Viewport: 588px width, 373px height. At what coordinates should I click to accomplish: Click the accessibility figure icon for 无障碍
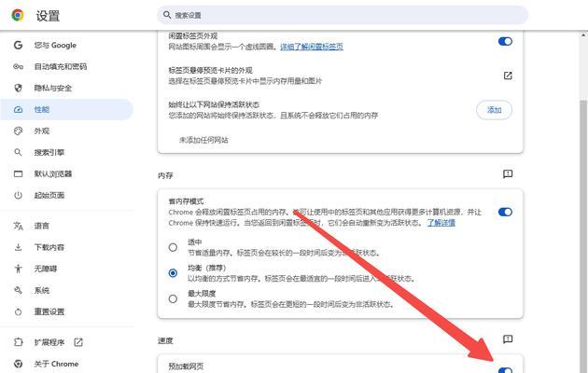(x=18, y=269)
